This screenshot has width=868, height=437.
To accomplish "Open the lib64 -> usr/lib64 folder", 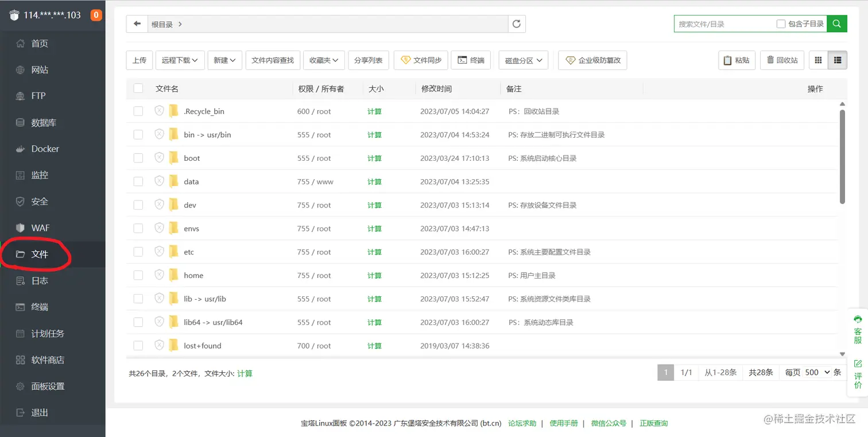I will tap(213, 322).
